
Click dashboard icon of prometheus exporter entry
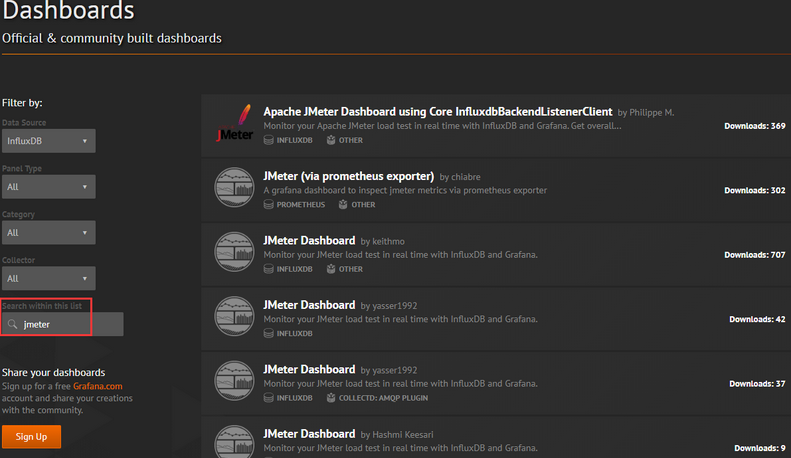click(x=234, y=188)
